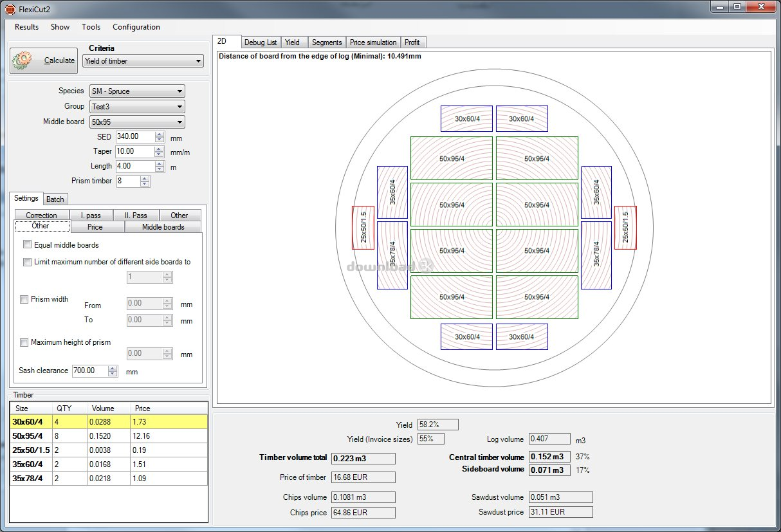
Task: Click the left red 25x50/1.5 board in diagram
Action: pyautogui.click(x=363, y=228)
